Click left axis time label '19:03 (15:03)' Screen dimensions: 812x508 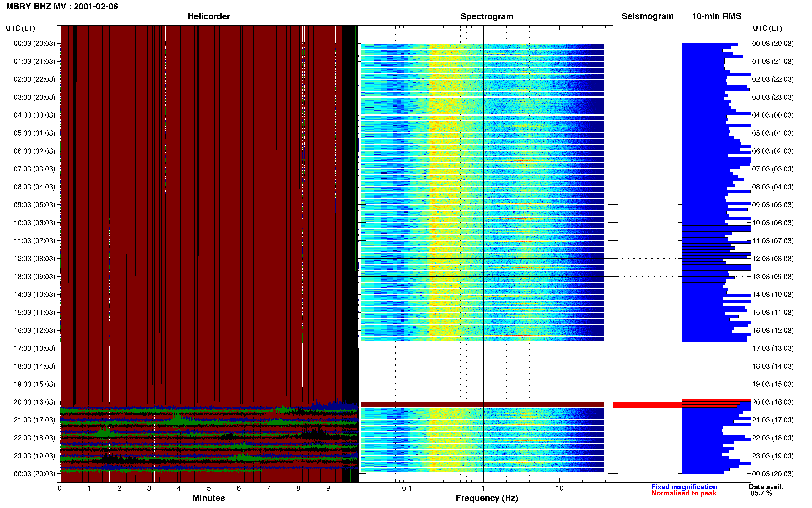coord(34,384)
